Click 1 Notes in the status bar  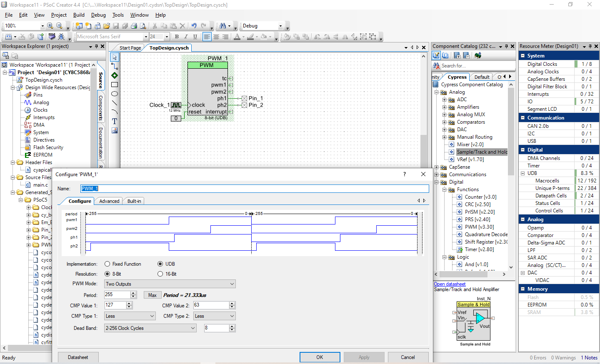pyautogui.click(x=589, y=358)
